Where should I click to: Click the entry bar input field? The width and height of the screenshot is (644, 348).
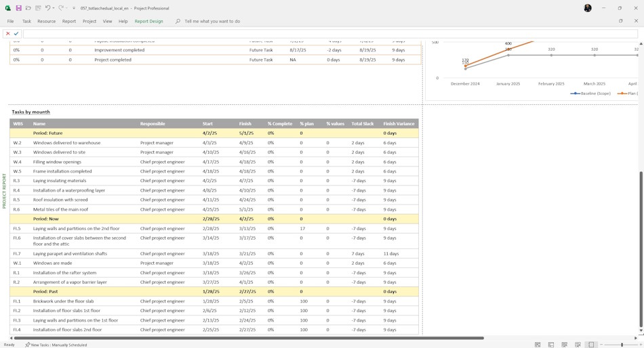pyautogui.click(x=330, y=34)
